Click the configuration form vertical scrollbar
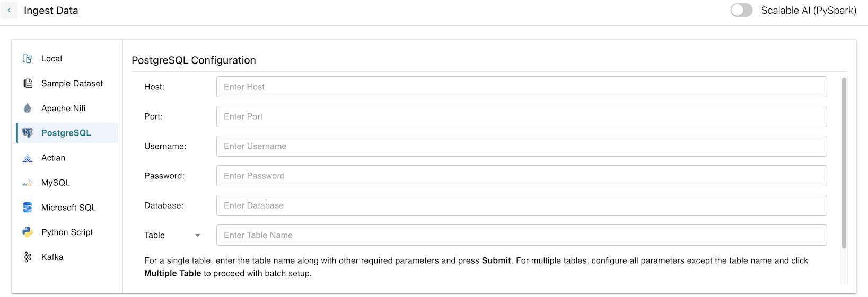The height and width of the screenshot is (297, 868). [x=844, y=163]
